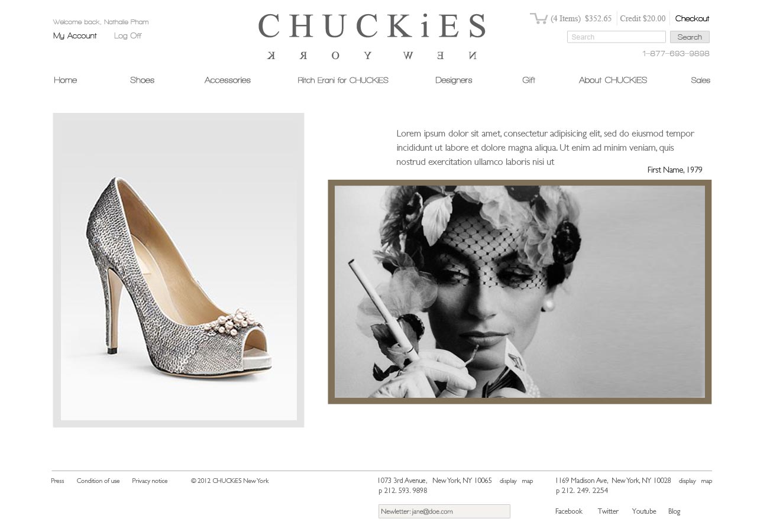Click the sequined high heel shoe image
Screen dimensions: 757x532
pos(179,270)
